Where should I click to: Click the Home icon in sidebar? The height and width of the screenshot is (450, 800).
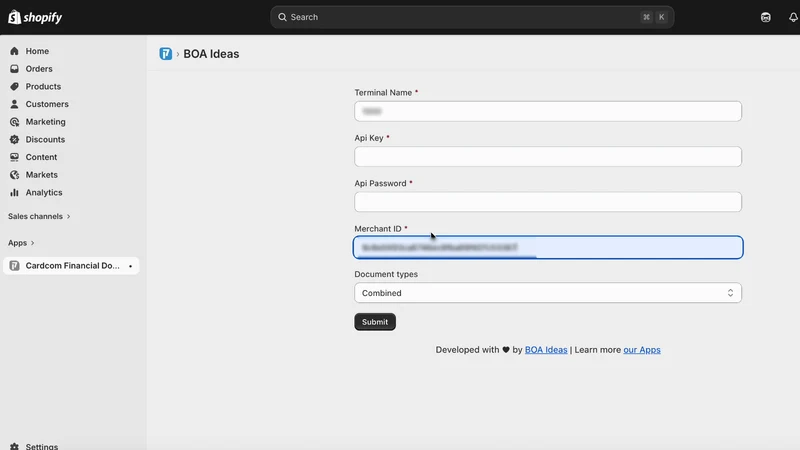tap(14, 51)
